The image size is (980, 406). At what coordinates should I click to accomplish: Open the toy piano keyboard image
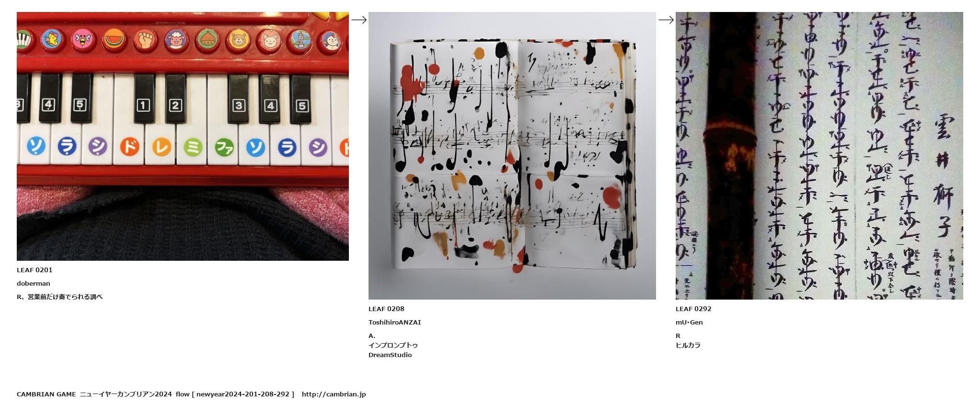(183, 136)
